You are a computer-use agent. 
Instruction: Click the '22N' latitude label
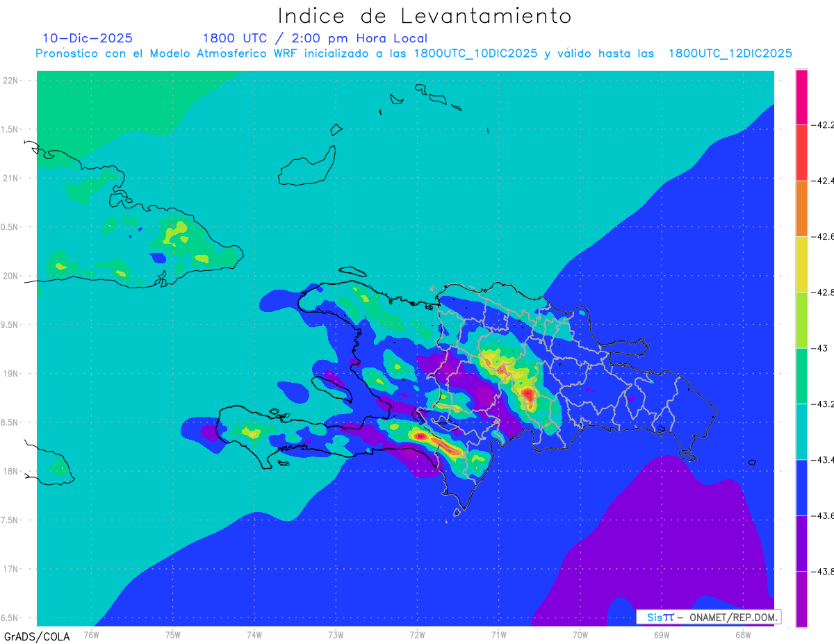coord(10,81)
